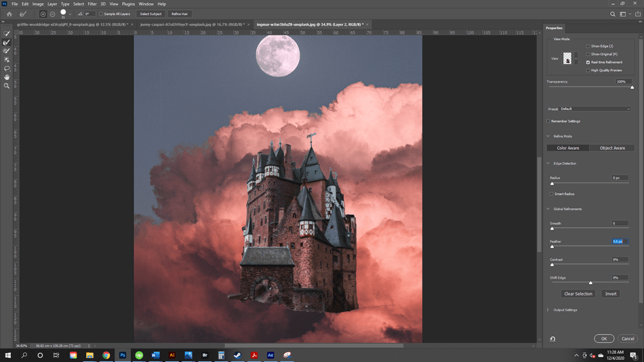This screenshot has width=644, height=362.
Task: Open the Filter menu
Action: pos(92,3)
